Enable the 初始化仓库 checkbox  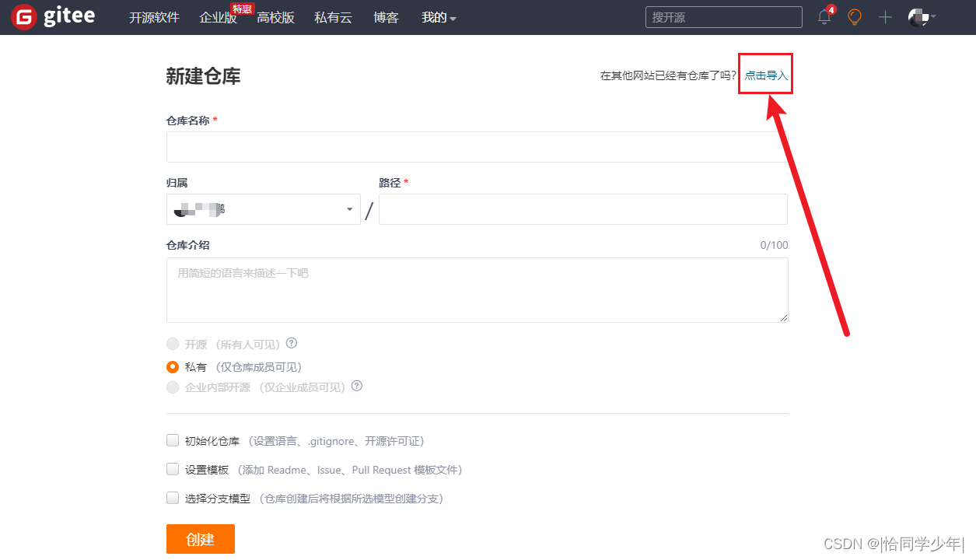(172, 439)
